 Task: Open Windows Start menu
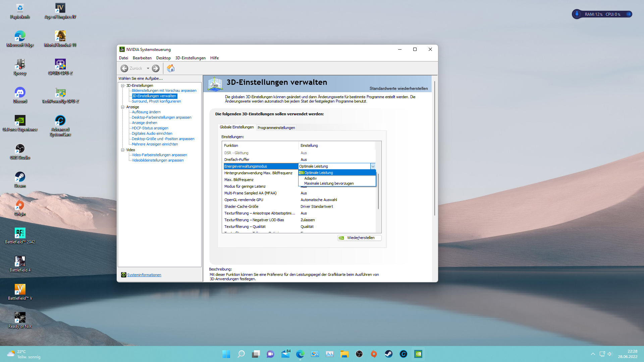pos(226,354)
